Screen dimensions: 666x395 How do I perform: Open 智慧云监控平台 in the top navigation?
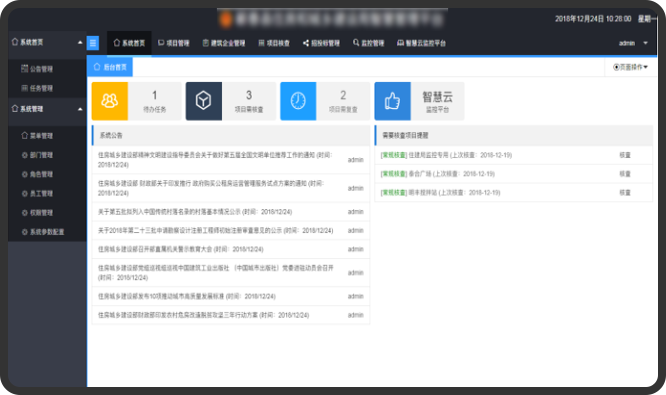[x=421, y=43]
